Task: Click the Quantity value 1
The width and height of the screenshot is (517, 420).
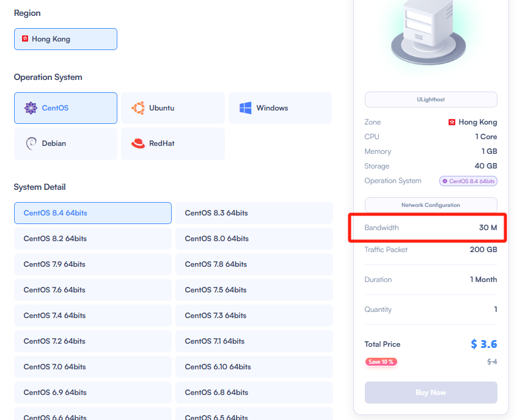Action: (496, 310)
